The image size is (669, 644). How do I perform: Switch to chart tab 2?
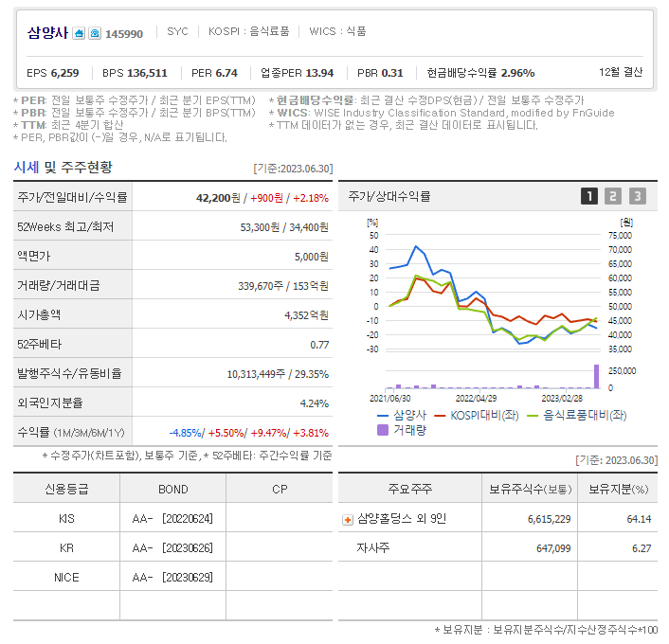(x=613, y=196)
